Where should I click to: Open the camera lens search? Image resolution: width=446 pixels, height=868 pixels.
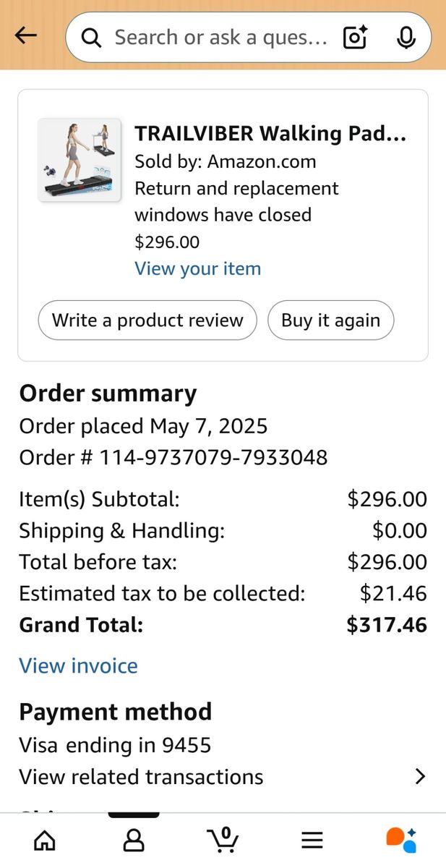(x=355, y=38)
